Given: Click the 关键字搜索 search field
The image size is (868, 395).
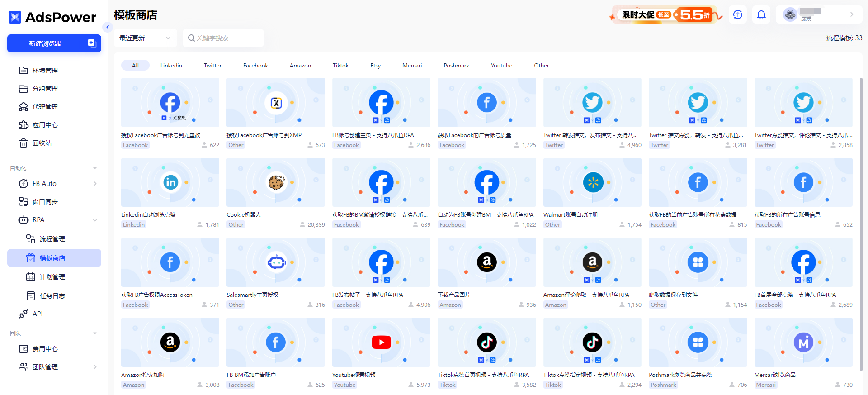Looking at the screenshot, I should 223,38.
